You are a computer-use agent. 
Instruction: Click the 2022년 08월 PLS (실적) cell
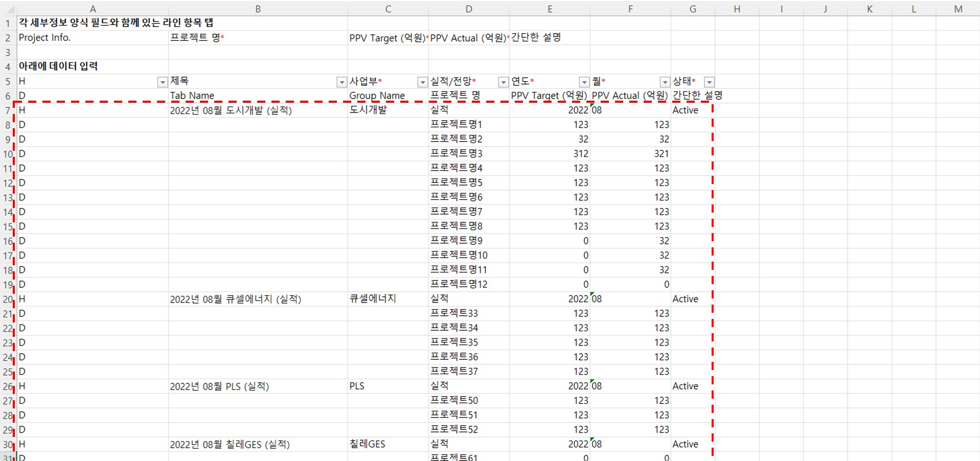219,386
